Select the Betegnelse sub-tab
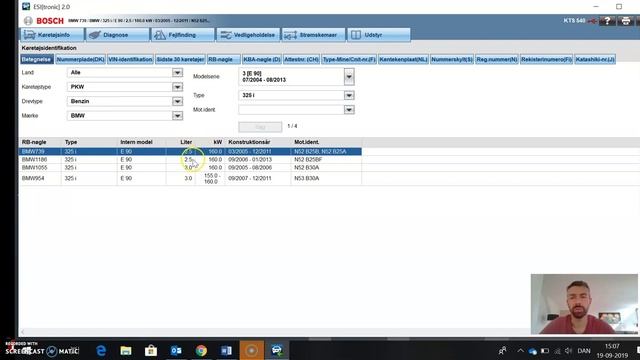This screenshot has height=360, width=640. click(x=37, y=60)
